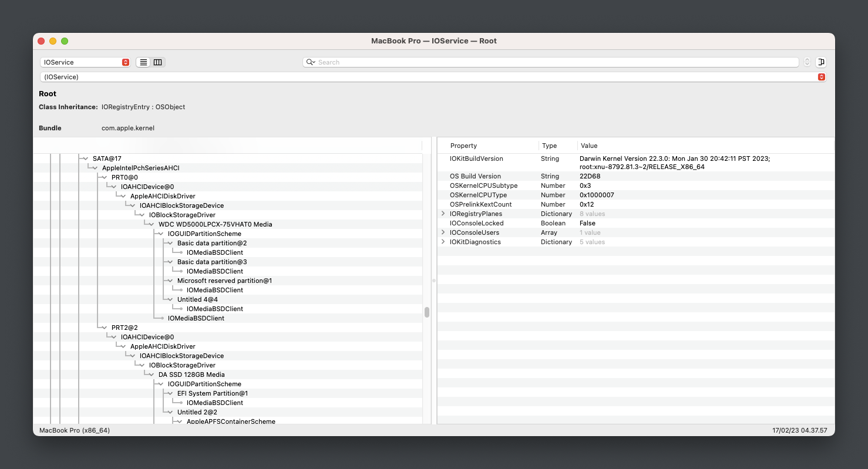Click the 17/02/23 04.37.57 timestamp
Screen dimensions: 868x469
tap(800, 430)
